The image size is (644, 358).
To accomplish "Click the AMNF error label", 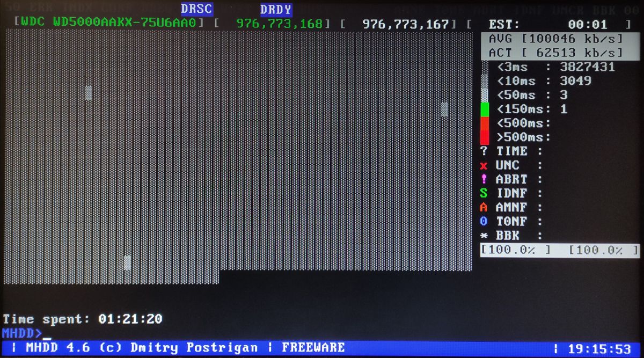I will [x=512, y=207].
